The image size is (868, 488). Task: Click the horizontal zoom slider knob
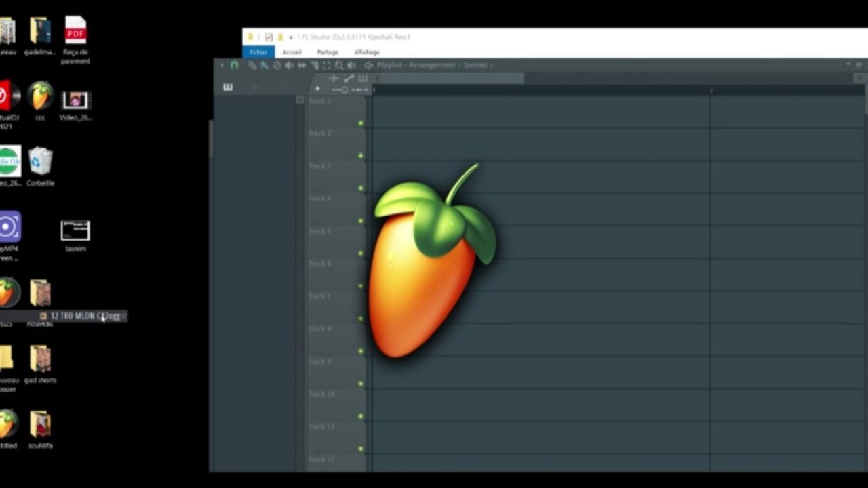(x=344, y=89)
